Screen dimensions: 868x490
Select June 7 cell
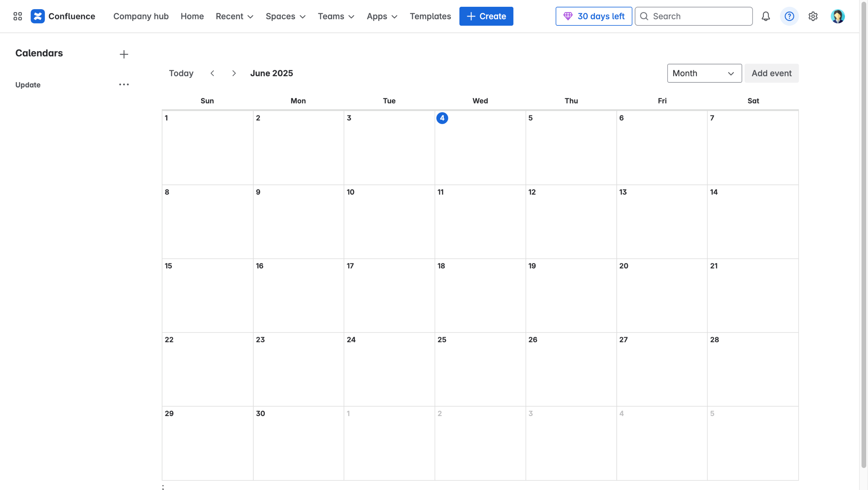pos(753,148)
